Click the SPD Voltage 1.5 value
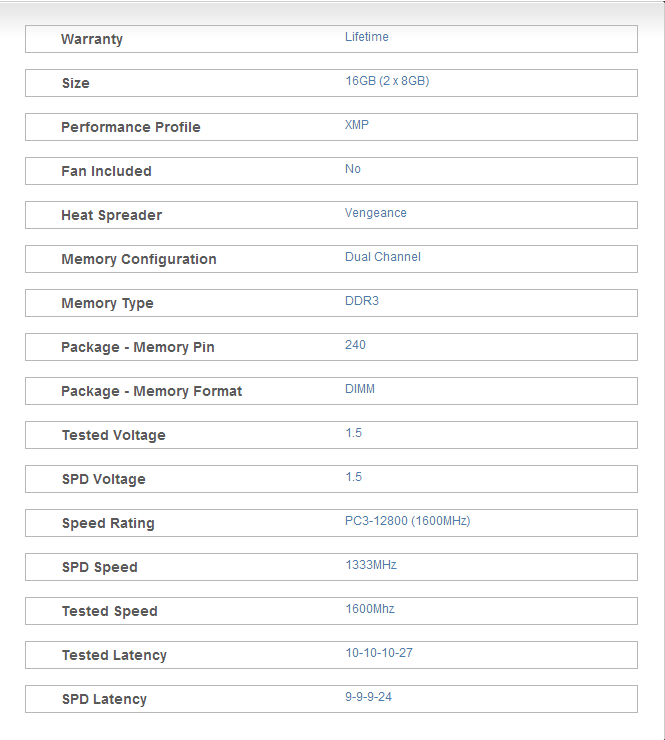The height and width of the screenshot is (740, 665). pos(353,477)
